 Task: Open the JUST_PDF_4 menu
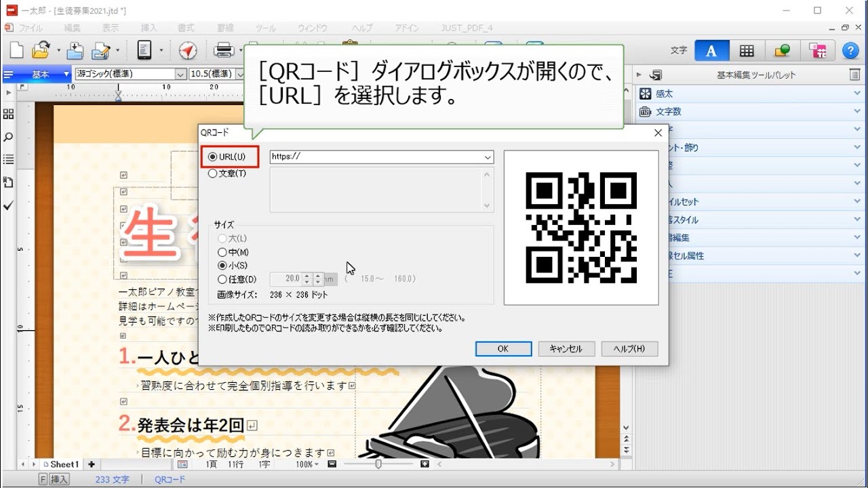pos(467,28)
